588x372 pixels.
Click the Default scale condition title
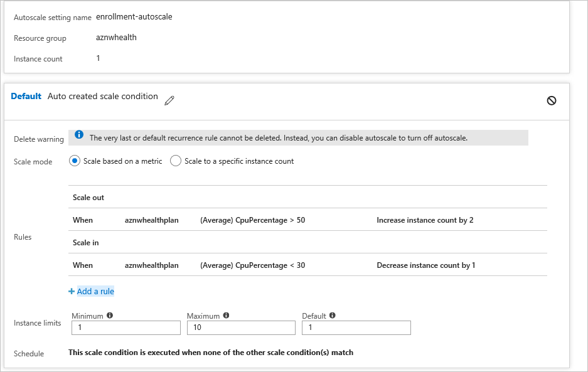(26, 97)
